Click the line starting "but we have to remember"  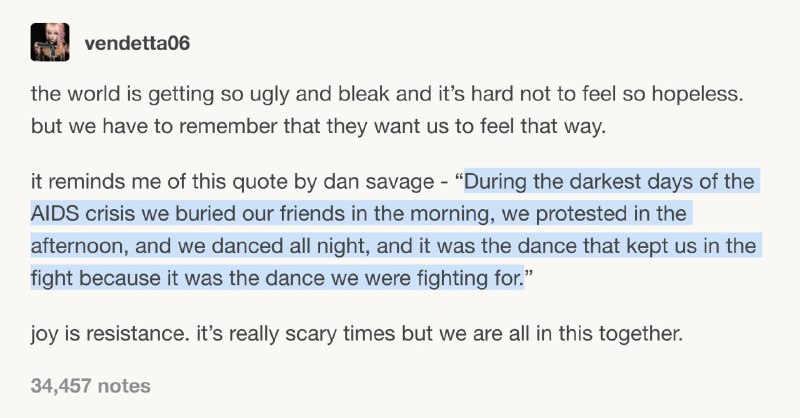pos(318,126)
